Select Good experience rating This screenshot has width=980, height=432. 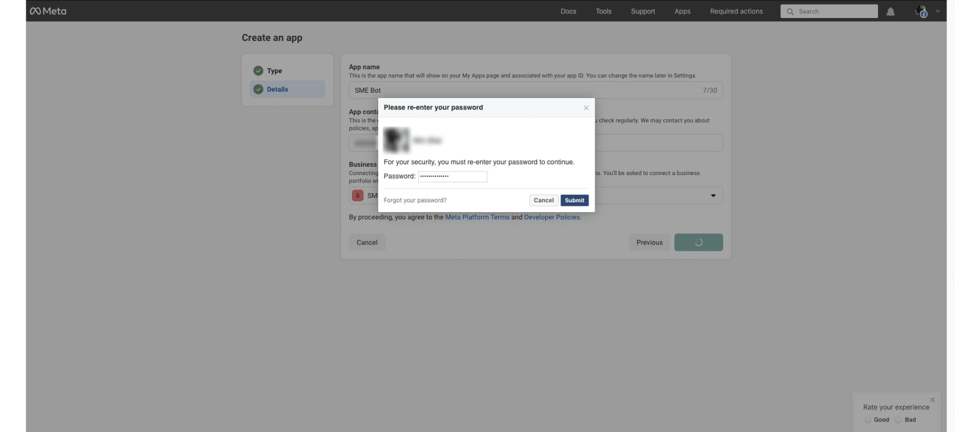[868, 420]
